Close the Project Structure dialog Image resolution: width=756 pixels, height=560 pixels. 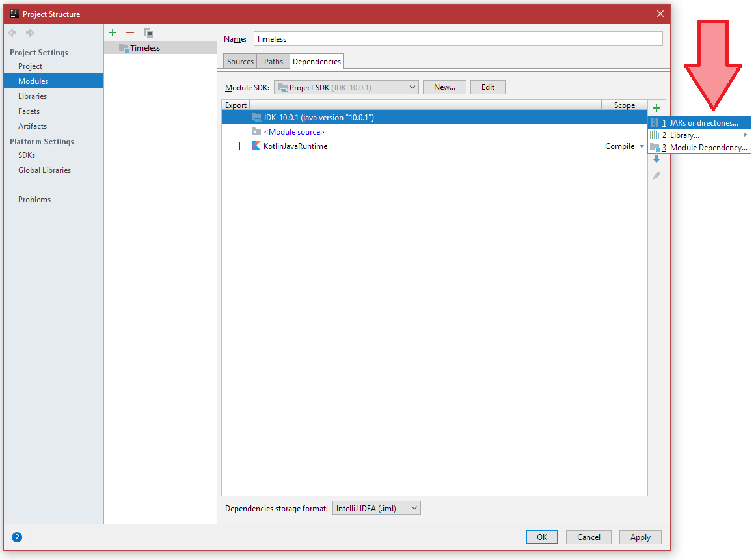(x=660, y=14)
